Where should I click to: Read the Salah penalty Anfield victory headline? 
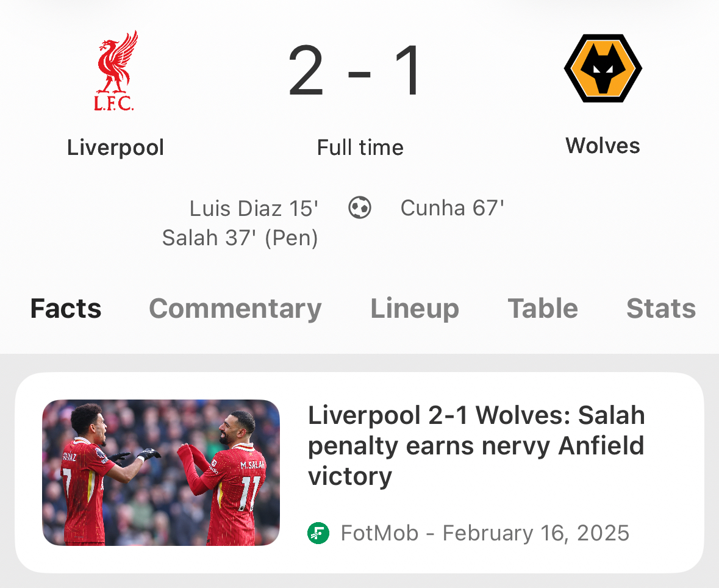[x=476, y=446]
